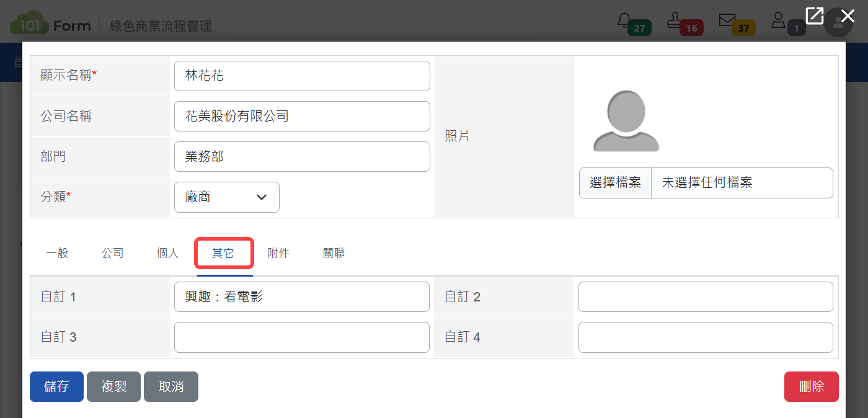
Task: Select the 其它 tab
Action: click(x=224, y=253)
